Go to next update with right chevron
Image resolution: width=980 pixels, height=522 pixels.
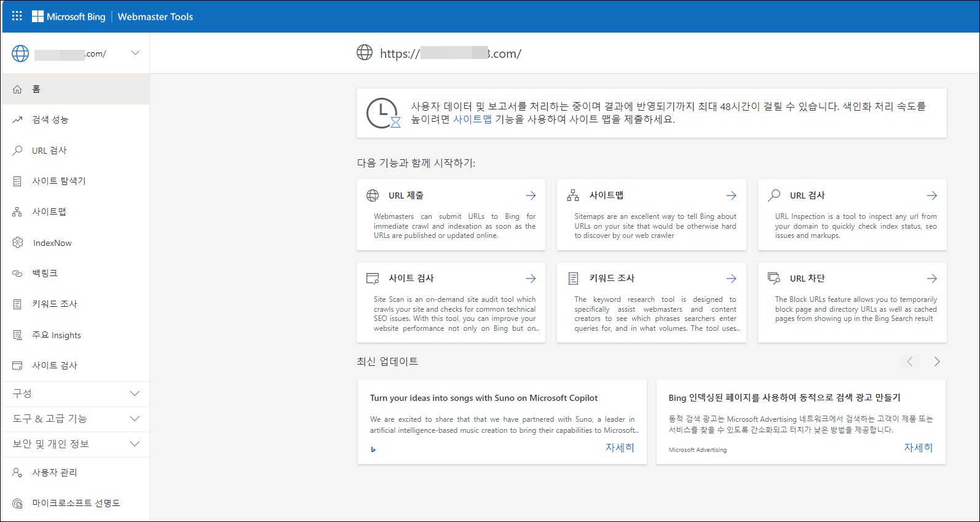937,362
